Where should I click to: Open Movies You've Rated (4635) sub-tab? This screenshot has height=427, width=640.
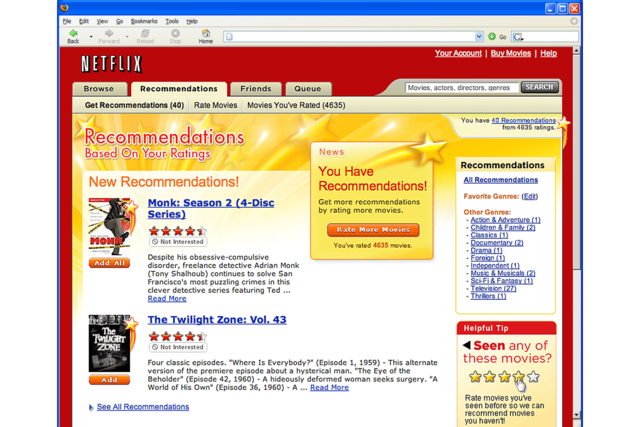[x=296, y=105]
